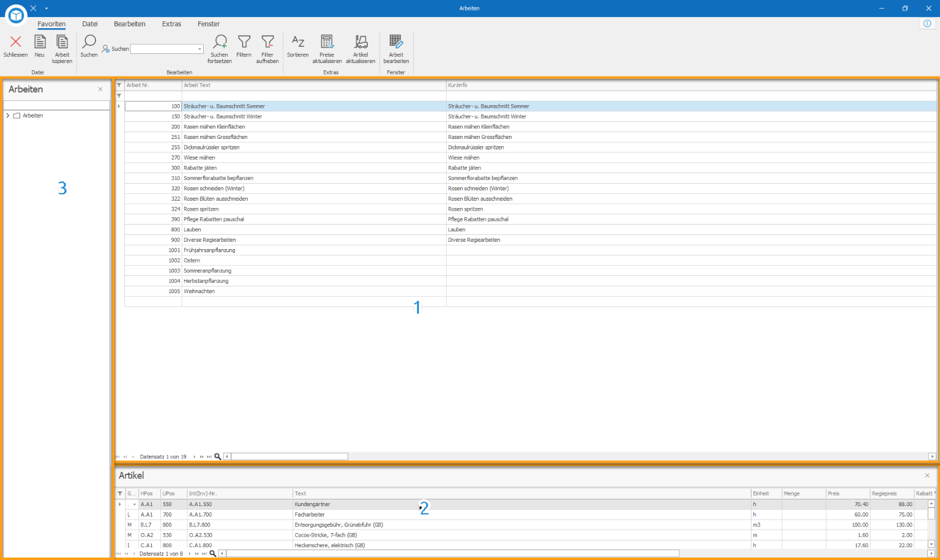Screen dimensions: 940x560
Task: Select the Wiese mähen row
Action: [x=531, y=158]
